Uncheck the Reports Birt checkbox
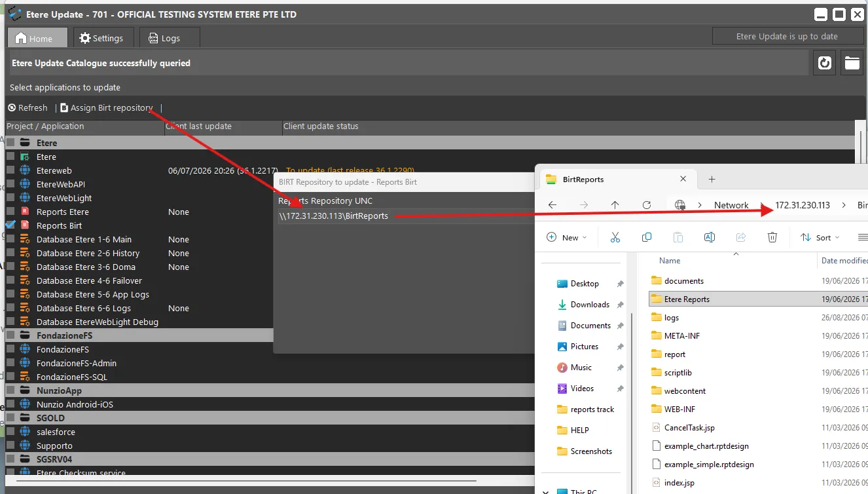The width and height of the screenshot is (868, 494). 10,225
